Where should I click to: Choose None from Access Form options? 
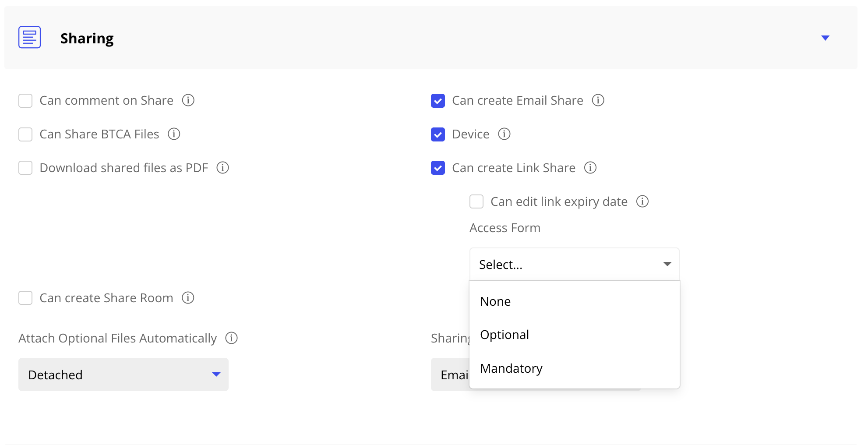coord(495,301)
